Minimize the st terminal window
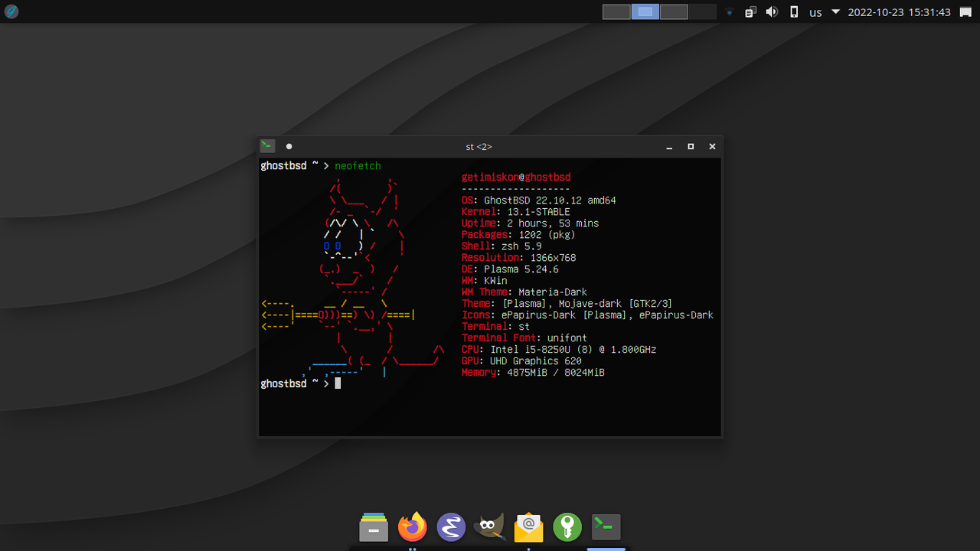Screen dimensions: 980x551 669,146
